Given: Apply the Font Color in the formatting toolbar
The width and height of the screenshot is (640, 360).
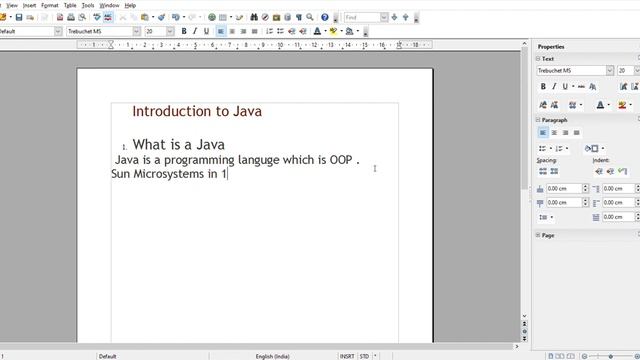Looking at the screenshot, I should 317,31.
